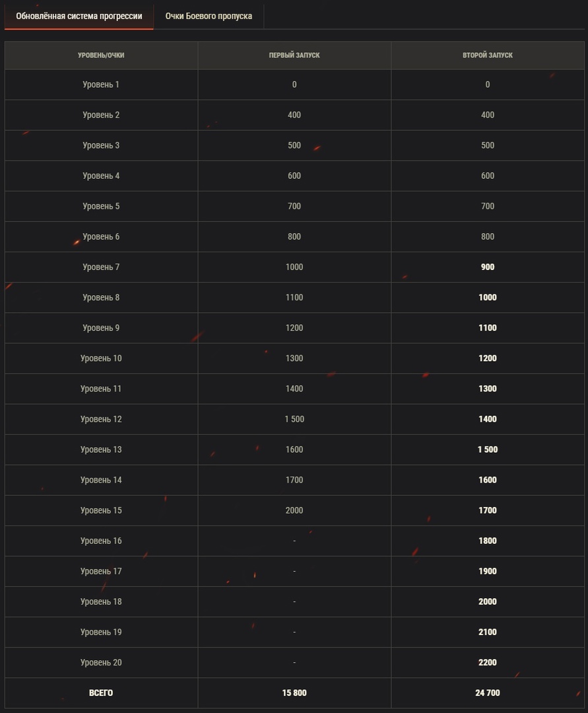This screenshot has height=713, width=588.
Task: Switch to Очки Боевого пропуска tab
Action: coord(209,16)
